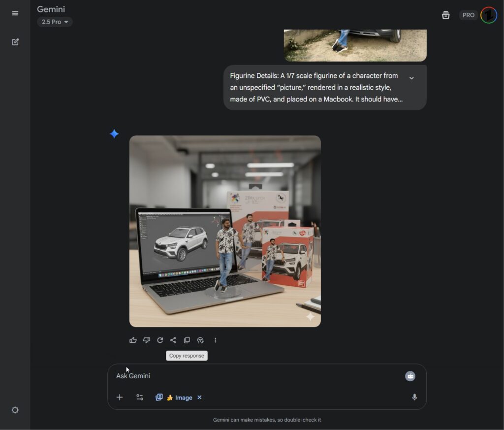The width and height of the screenshot is (504, 430).
Task: Share the response using the share icon
Action: click(x=173, y=340)
